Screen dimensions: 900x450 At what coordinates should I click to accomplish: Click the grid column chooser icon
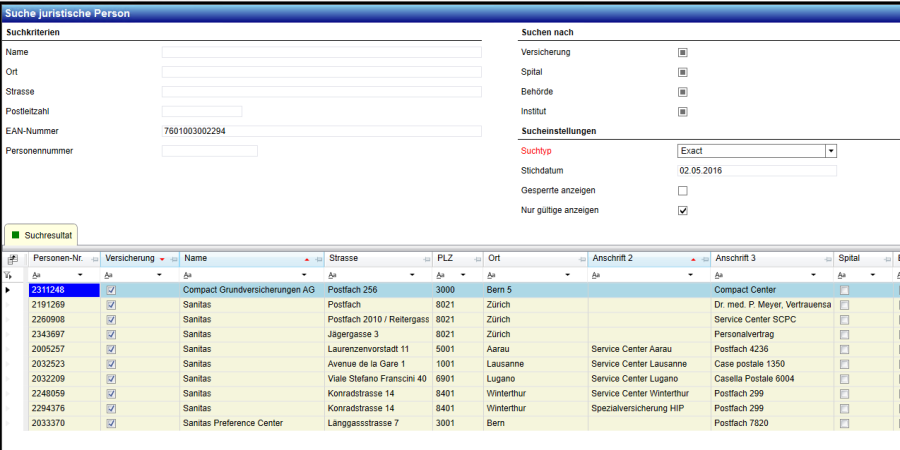pos(11,258)
